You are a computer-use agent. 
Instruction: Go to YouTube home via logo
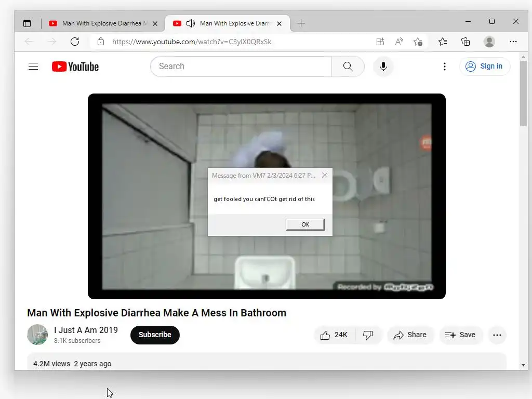75,66
